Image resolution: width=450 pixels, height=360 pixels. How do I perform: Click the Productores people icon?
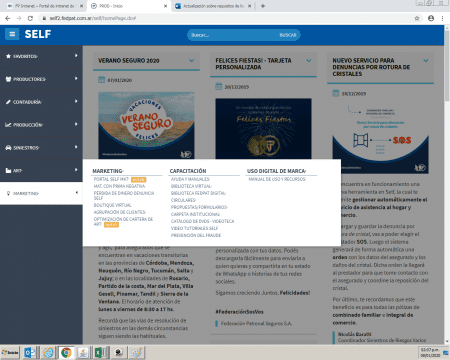click(x=8, y=79)
